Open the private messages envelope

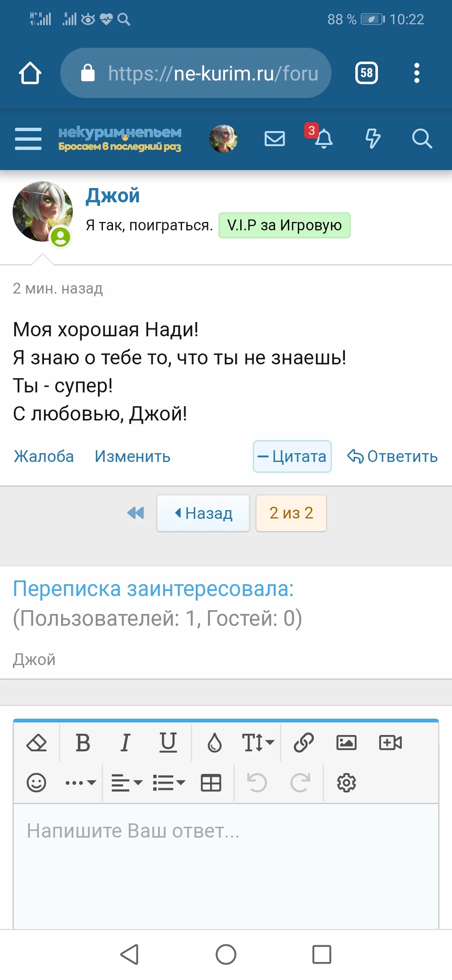[x=275, y=138]
